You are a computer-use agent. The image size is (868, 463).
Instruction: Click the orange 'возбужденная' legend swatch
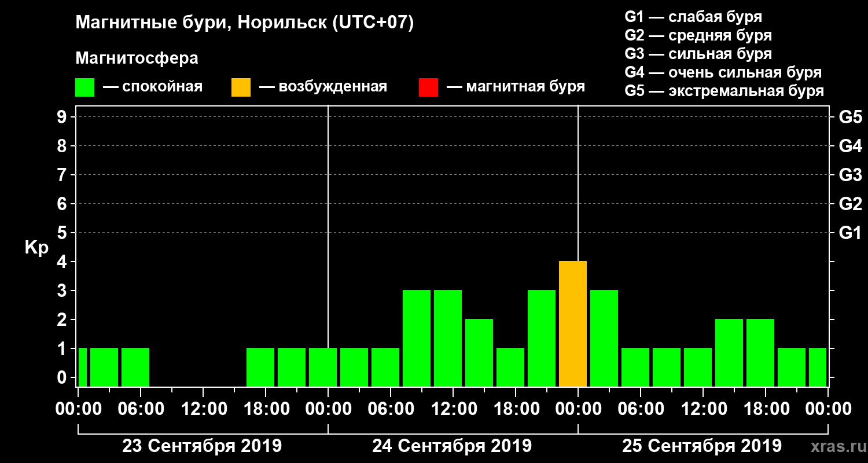(x=241, y=87)
